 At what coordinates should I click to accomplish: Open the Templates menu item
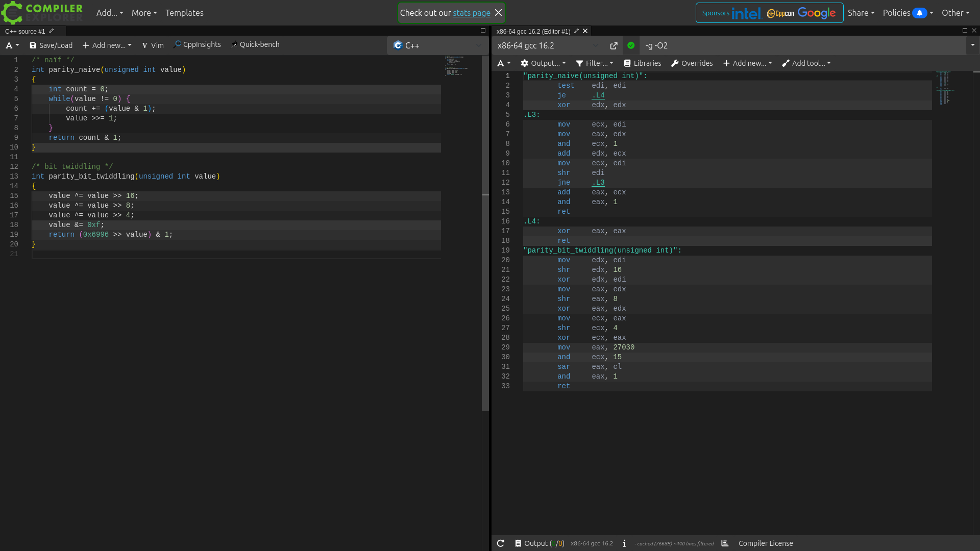tap(184, 13)
